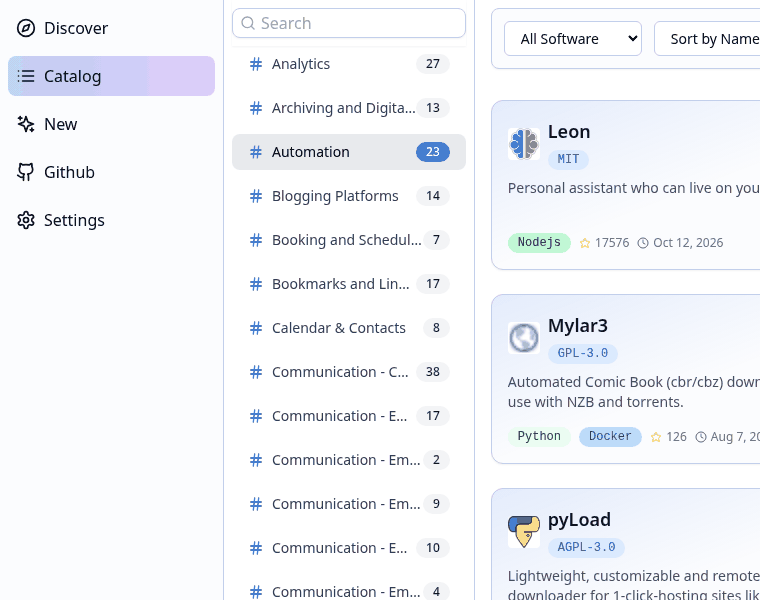This screenshot has height=600, width=760.
Task: Click the Catalog list icon
Action: tap(26, 76)
